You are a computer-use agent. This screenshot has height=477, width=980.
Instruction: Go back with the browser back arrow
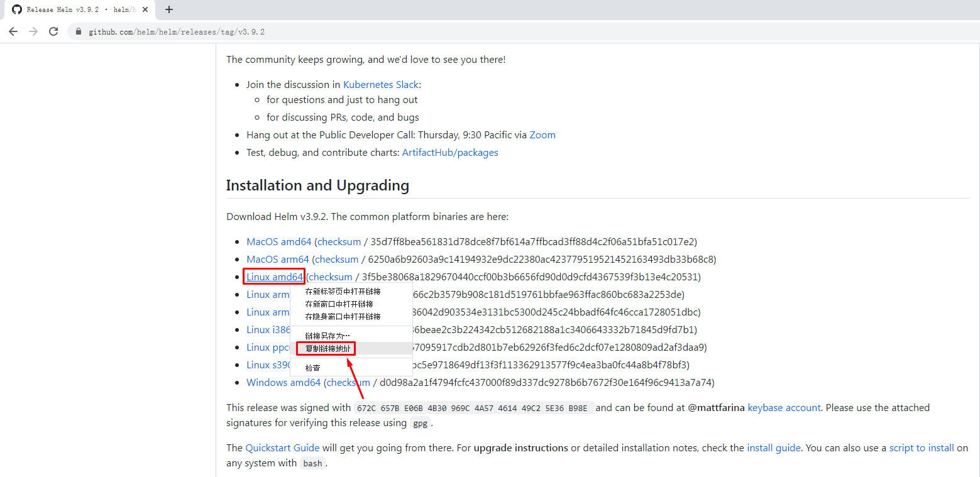[13, 31]
